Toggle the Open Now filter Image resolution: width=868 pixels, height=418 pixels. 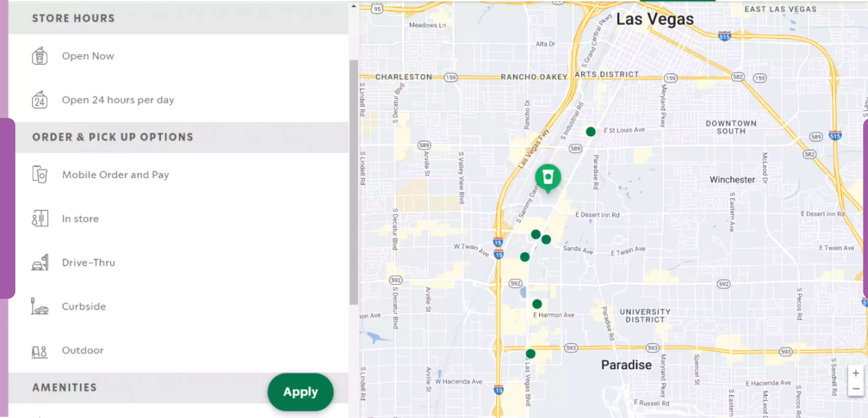pyautogui.click(x=88, y=56)
